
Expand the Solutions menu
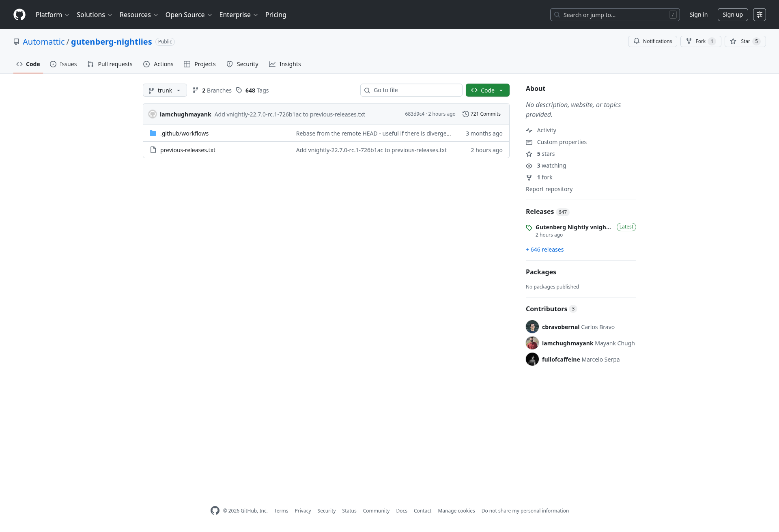(94, 15)
